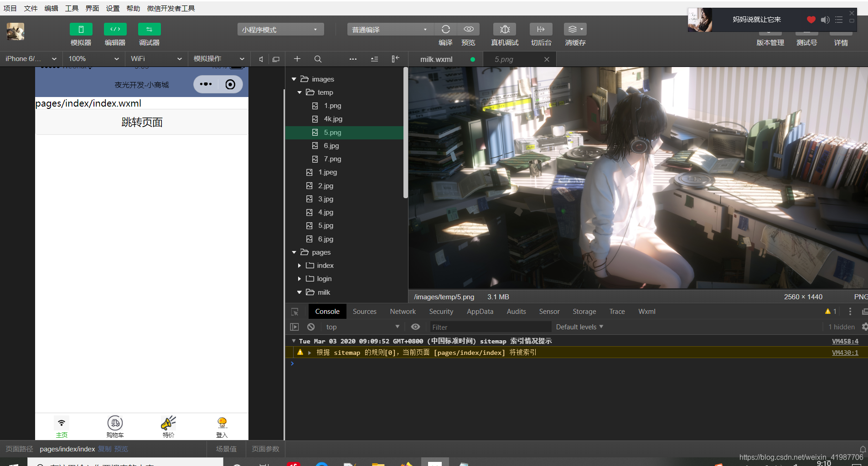Click the 编译 compile refresh icon
868x466 pixels.
[x=445, y=29]
